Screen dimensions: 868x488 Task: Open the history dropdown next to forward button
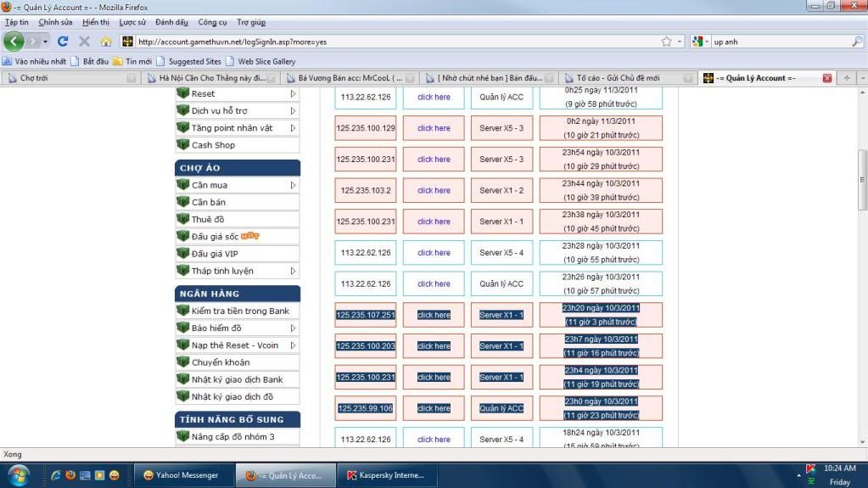tap(45, 42)
